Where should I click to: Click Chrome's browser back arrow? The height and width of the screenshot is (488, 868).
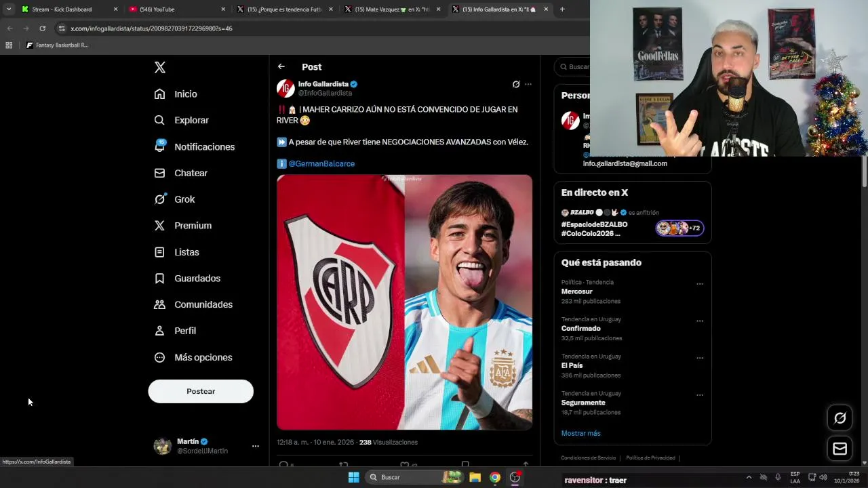[9, 28]
